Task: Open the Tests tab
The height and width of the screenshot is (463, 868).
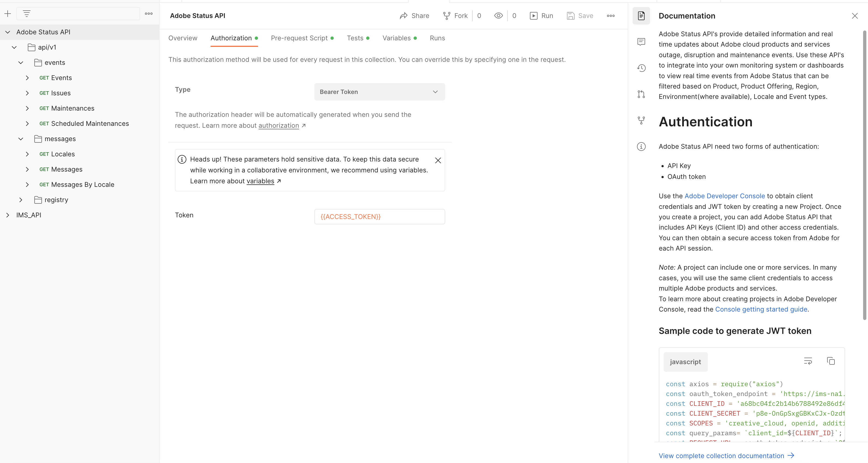Action: click(x=358, y=38)
